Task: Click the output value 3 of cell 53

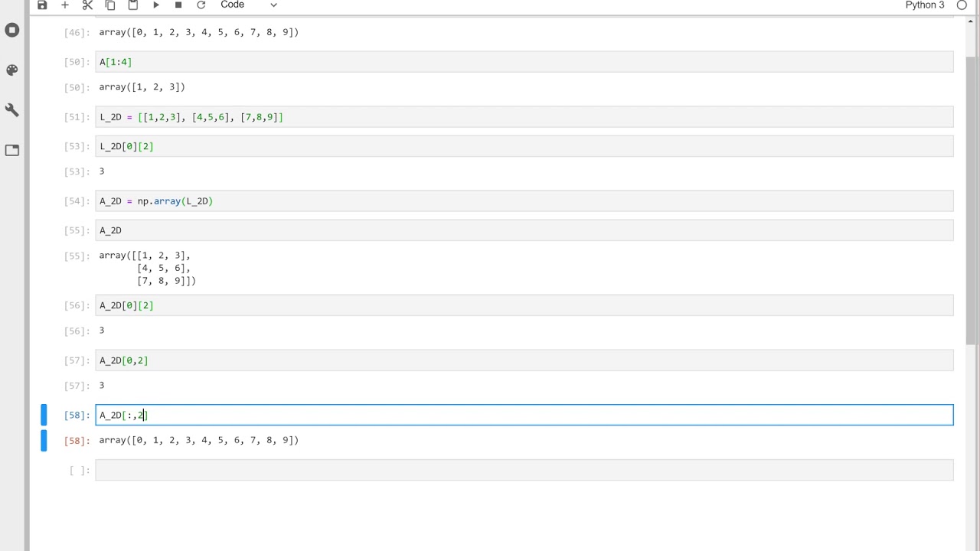Action: tap(102, 171)
